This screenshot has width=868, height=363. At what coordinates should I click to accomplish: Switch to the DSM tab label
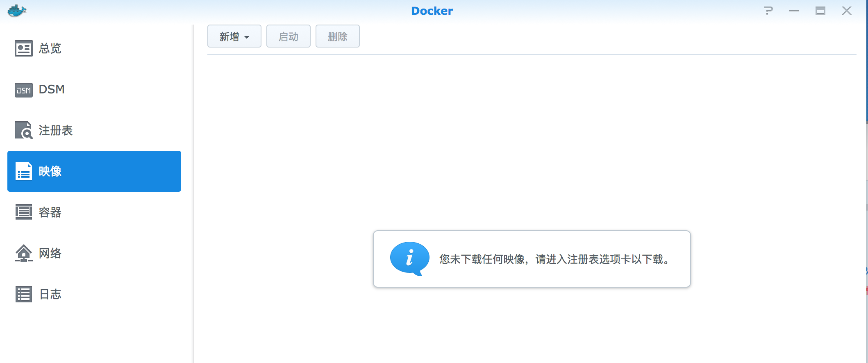pyautogui.click(x=52, y=89)
